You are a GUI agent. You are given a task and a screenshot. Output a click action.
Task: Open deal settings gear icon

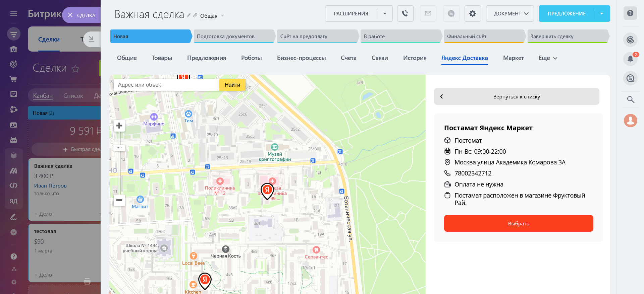[473, 14]
